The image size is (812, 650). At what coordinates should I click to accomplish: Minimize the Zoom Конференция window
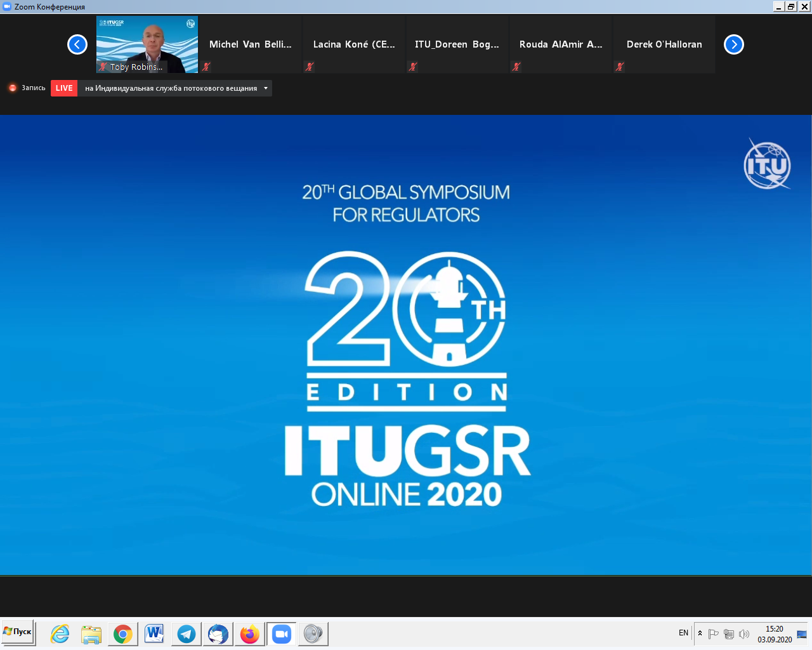click(x=779, y=6)
